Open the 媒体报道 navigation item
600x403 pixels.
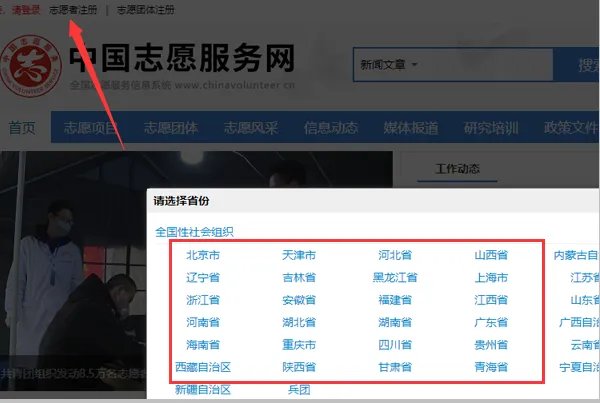click(x=411, y=128)
